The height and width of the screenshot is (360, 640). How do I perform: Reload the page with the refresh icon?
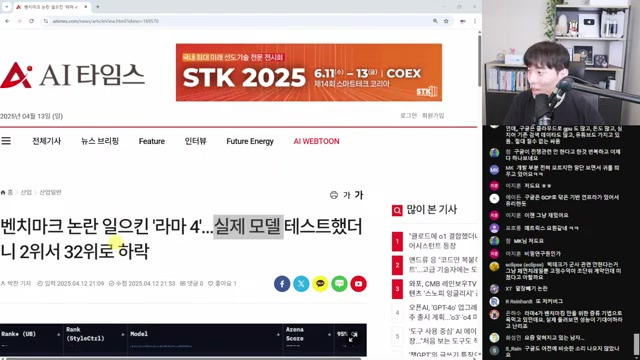(31, 21)
